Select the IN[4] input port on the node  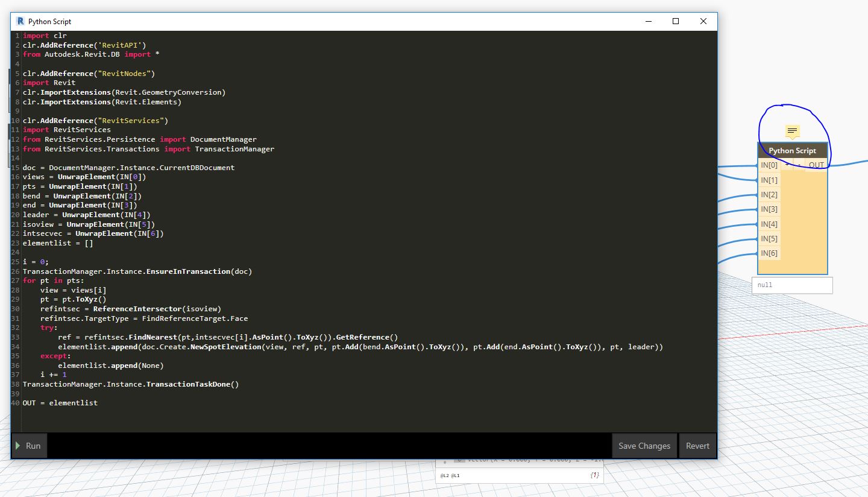(769, 224)
